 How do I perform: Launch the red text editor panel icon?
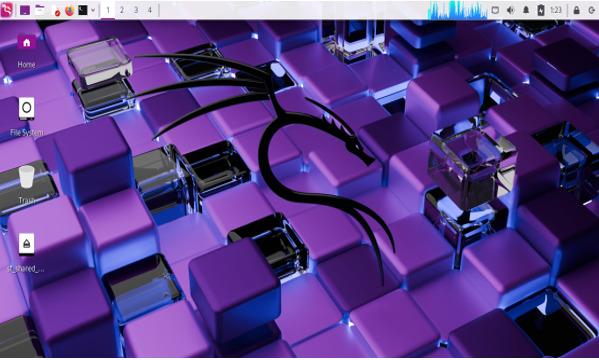click(57, 11)
